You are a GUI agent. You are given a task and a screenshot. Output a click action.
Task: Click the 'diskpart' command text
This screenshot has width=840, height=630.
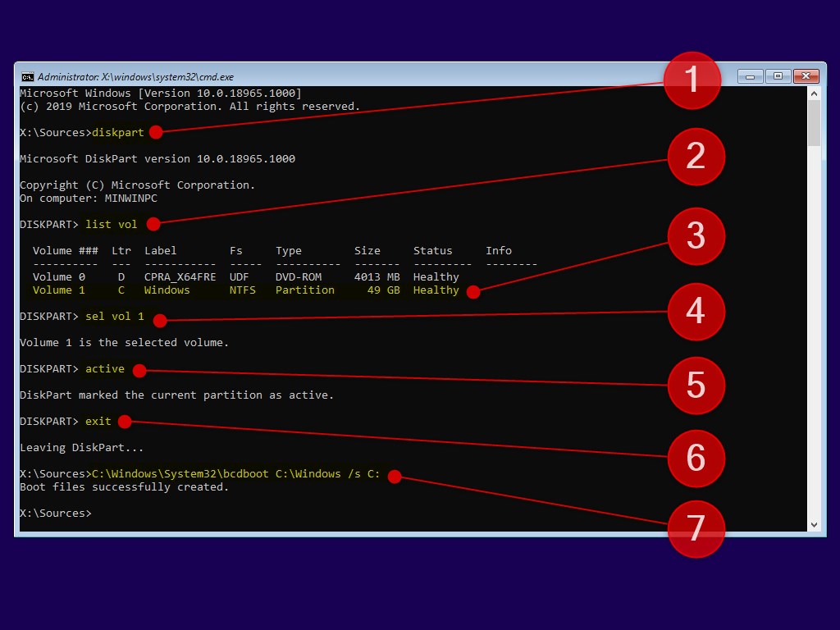coord(118,132)
